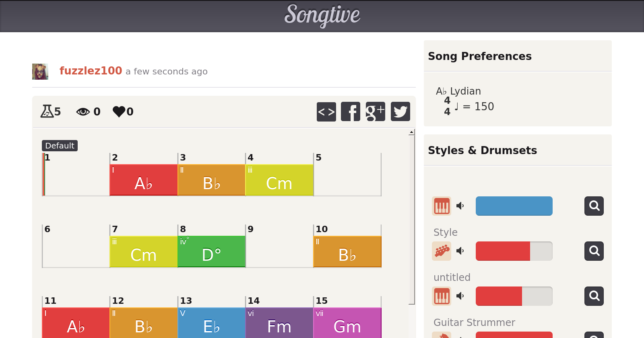Search styles for the blue track
The image size is (644, 338).
click(594, 206)
